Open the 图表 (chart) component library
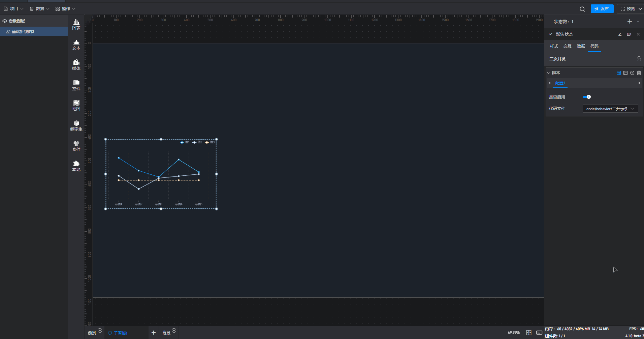The height and width of the screenshot is (339, 644). (x=76, y=24)
